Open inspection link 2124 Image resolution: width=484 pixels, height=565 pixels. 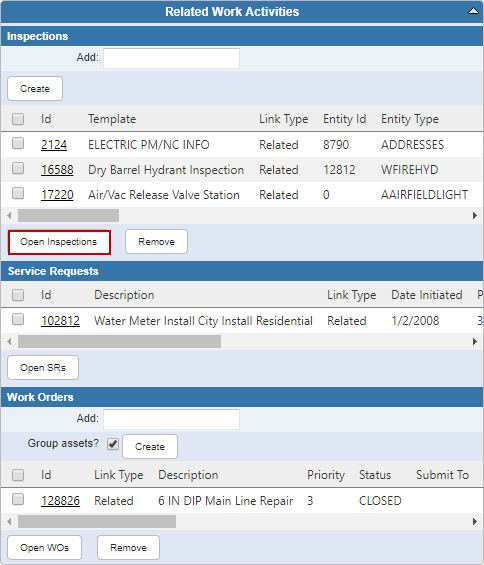[54, 144]
